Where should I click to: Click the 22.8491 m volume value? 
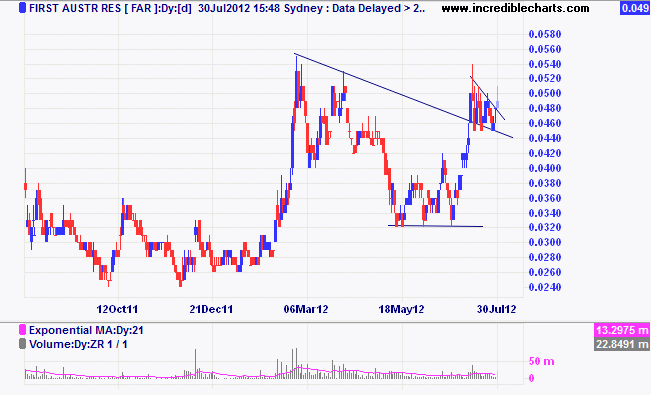point(622,344)
